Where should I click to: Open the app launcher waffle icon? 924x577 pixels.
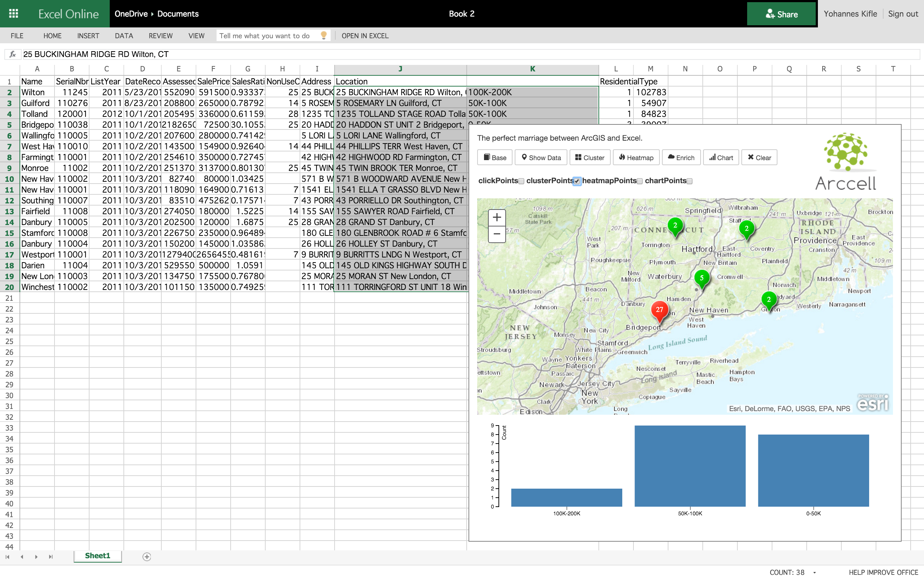point(13,14)
